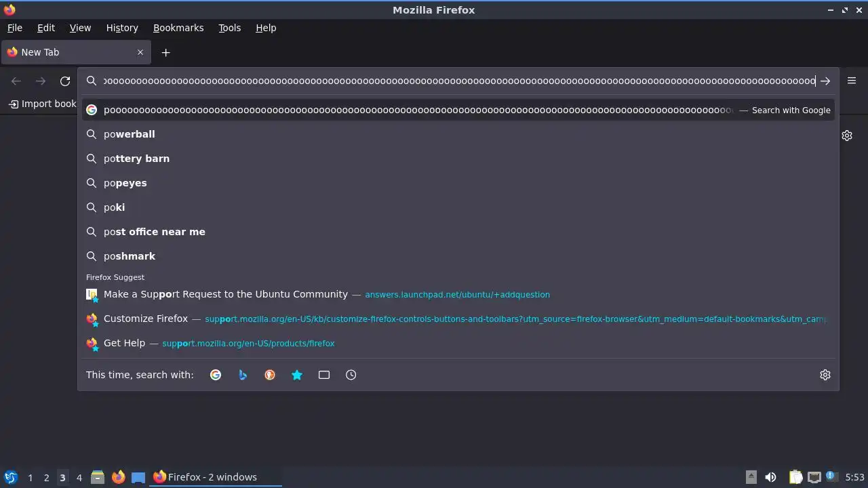This screenshot has height=488, width=868.
Task: Open the network status tray icon
Action: pyautogui.click(x=814, y=477)
